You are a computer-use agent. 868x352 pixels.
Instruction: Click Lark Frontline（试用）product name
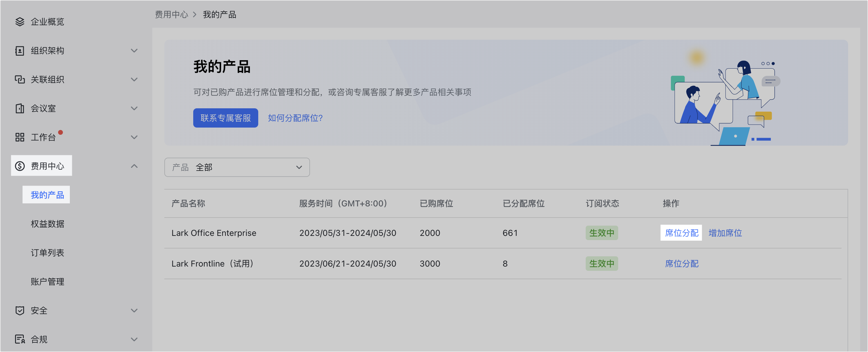(x=212, y=264)
